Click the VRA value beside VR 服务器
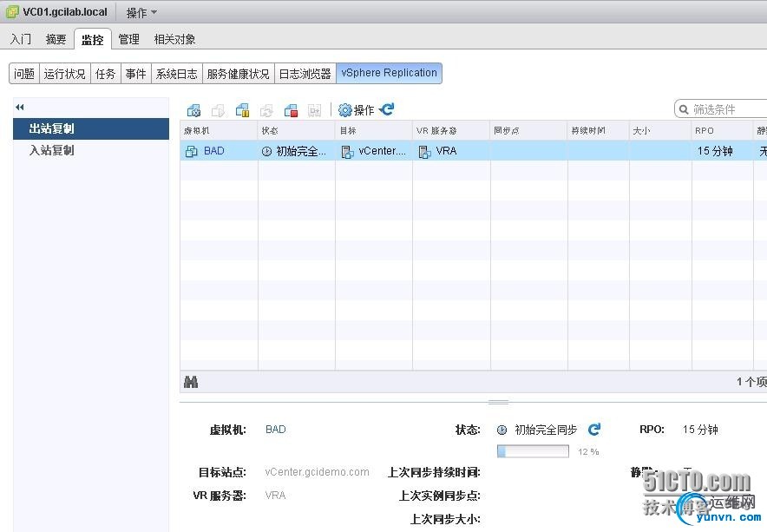Image resolution: width=767 pixels, height=532 pixels. 275,496
